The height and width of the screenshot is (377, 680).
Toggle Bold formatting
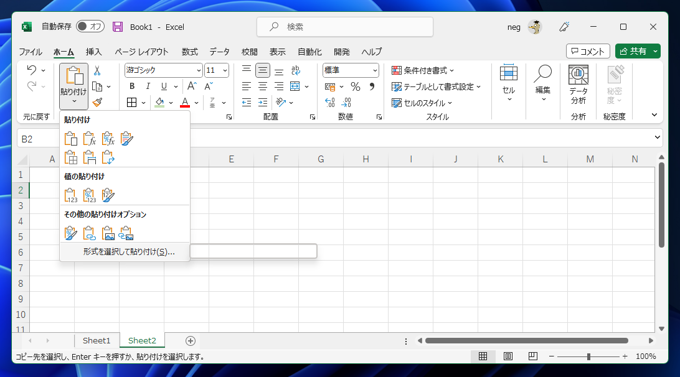pyautogui.click(x=132, y=86)
